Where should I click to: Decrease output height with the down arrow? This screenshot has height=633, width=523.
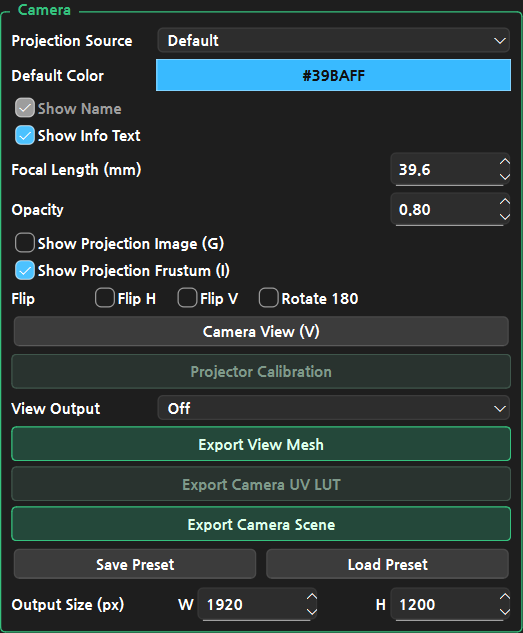click(x=504, y=612)
